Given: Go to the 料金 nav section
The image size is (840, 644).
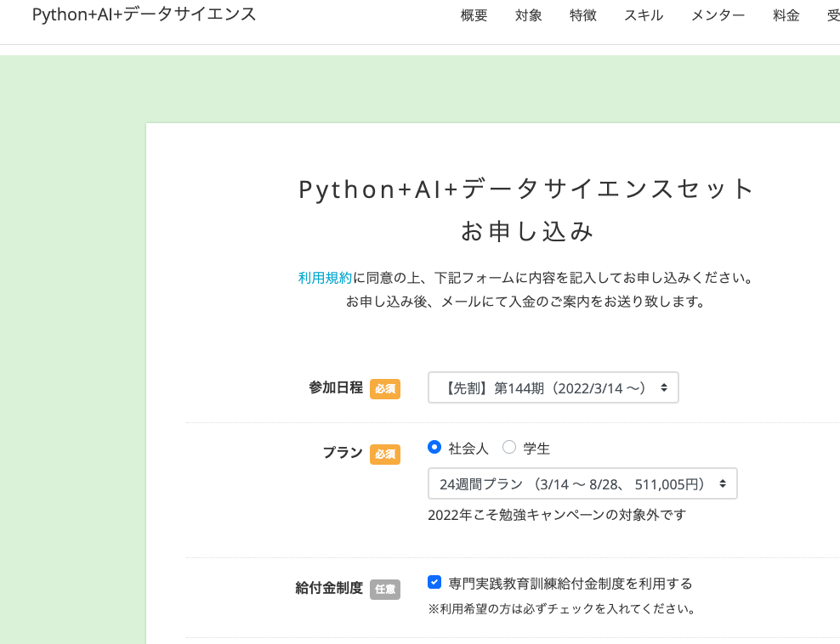Looking at the screenshot, I should click(x=786, y=15).
